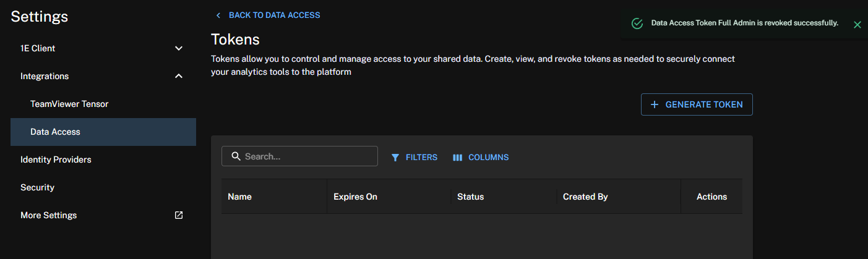This screenshot has height=259, width=868.
Task: Go back to Data Access link
Action: (274, 15)
